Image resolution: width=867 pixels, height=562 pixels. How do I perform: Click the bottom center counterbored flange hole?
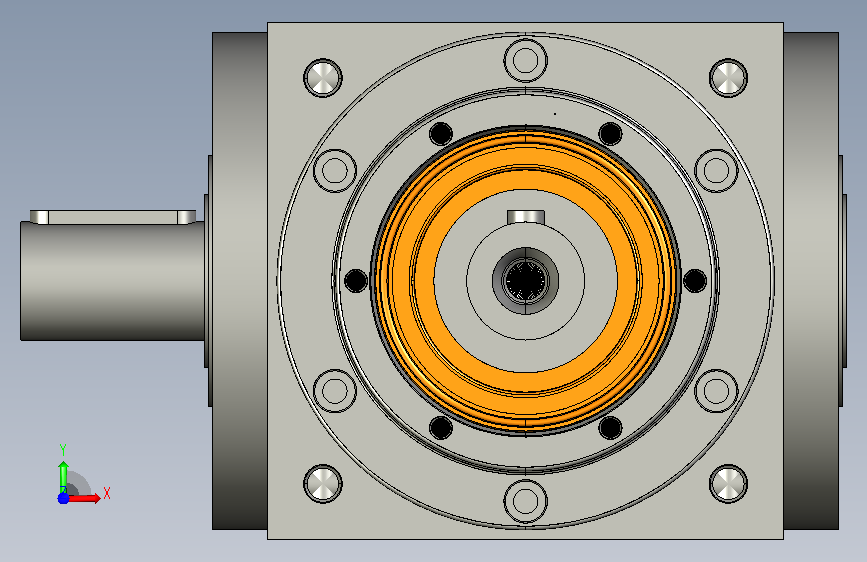(x=525, y=501)
